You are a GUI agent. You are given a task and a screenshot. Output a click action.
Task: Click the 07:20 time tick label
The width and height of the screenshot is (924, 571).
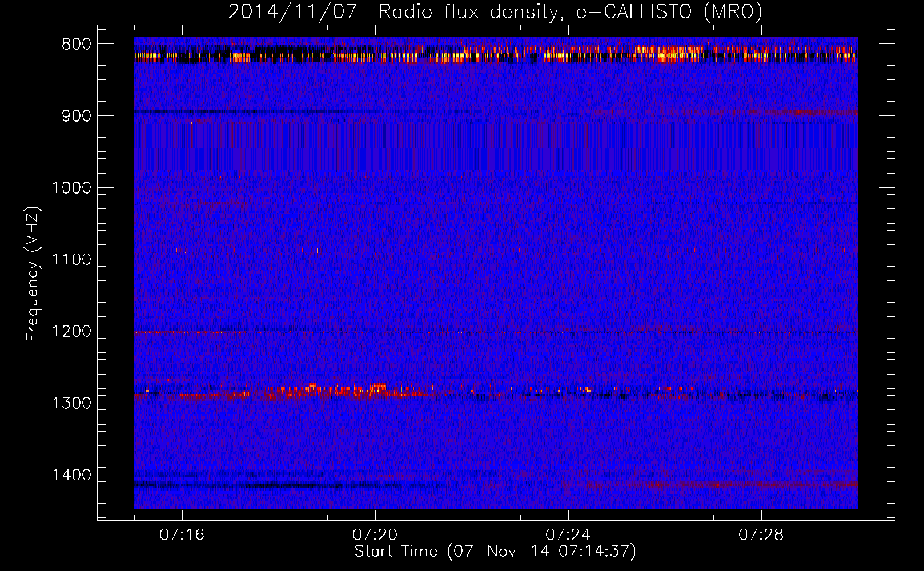coord(375,535)
